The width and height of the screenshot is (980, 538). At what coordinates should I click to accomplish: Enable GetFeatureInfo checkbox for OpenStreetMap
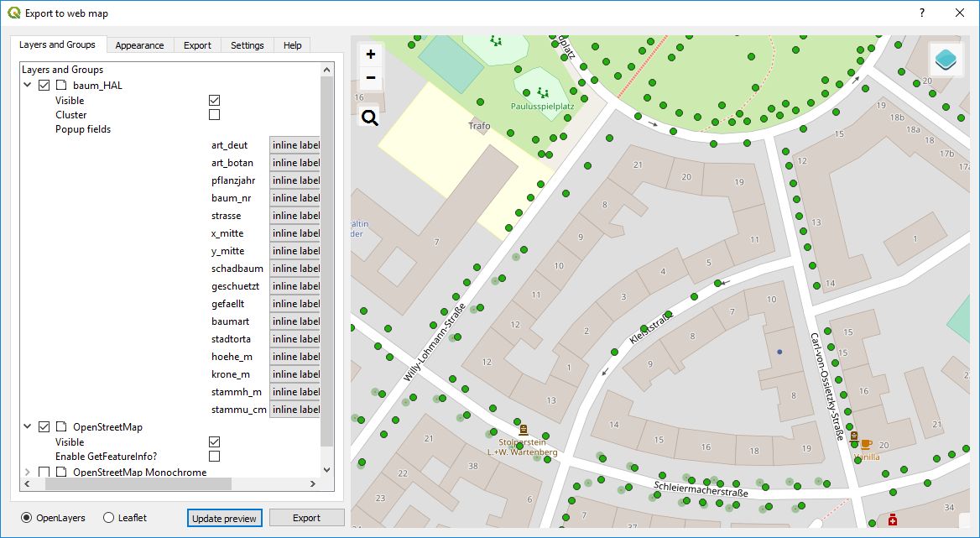coord(214,457)
